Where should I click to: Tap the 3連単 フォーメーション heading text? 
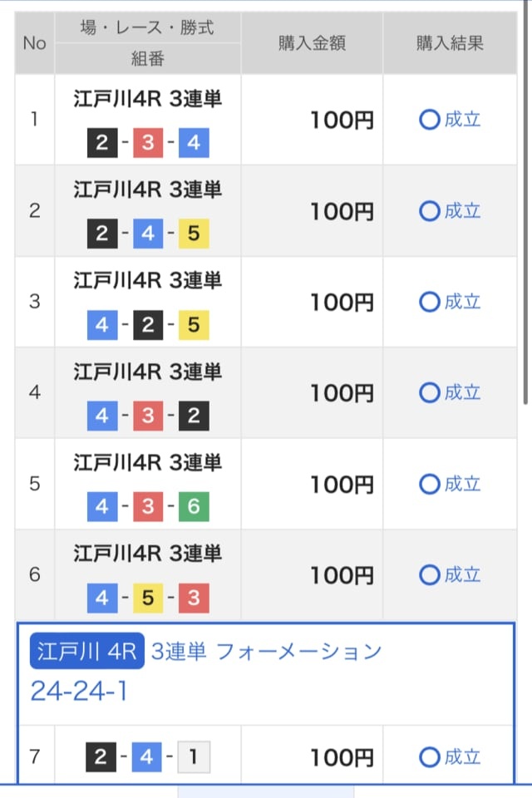(x=266, y=652)
